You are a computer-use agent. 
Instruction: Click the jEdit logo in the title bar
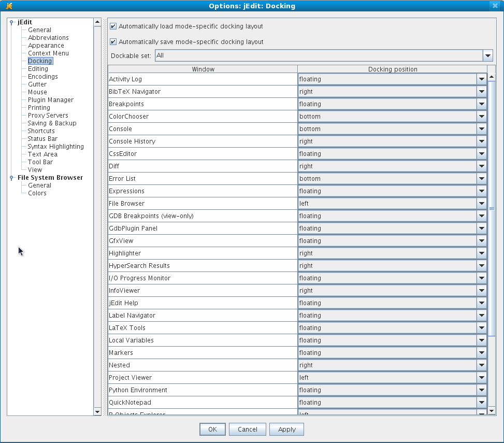tap(9, 6)
